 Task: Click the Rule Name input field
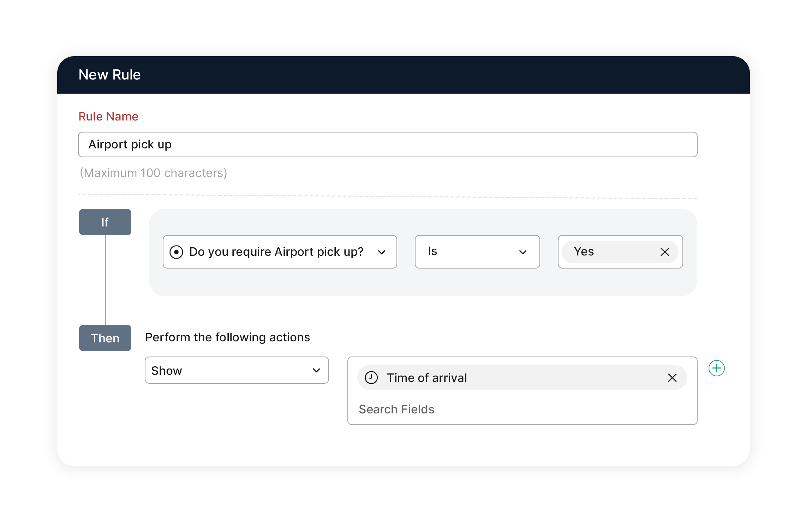[387, 145]
